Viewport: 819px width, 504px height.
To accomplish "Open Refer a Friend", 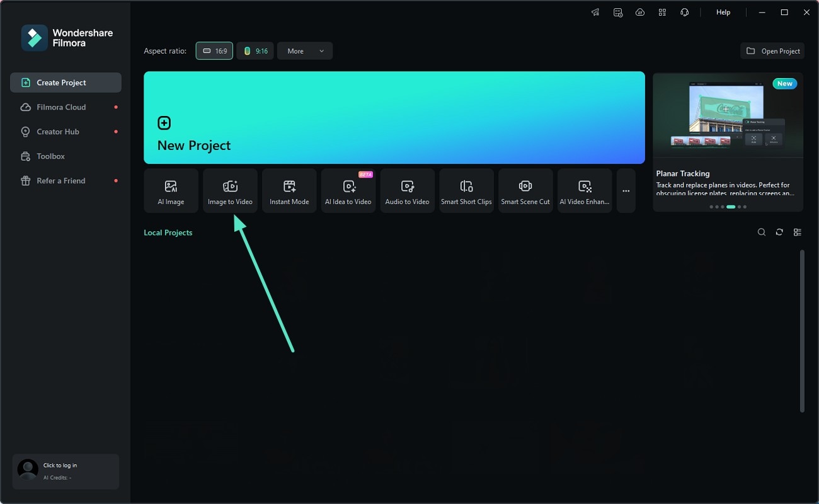I will coord(66,181).
